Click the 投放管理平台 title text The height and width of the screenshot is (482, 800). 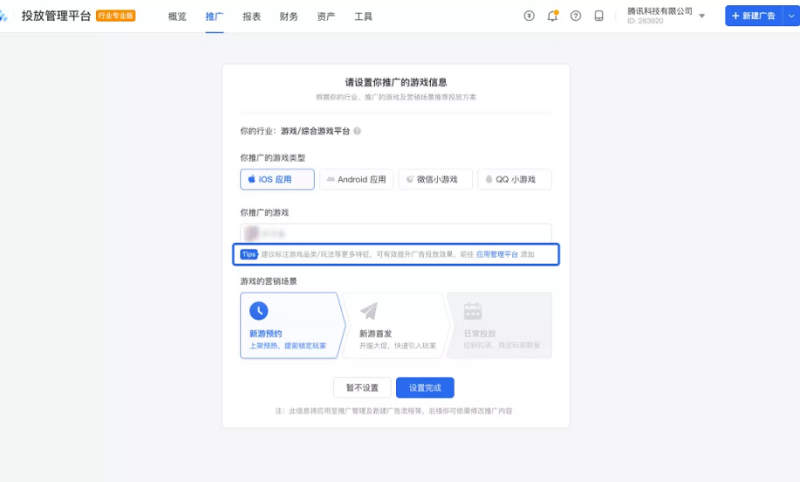pyautogui.click(x=56, y=16)
